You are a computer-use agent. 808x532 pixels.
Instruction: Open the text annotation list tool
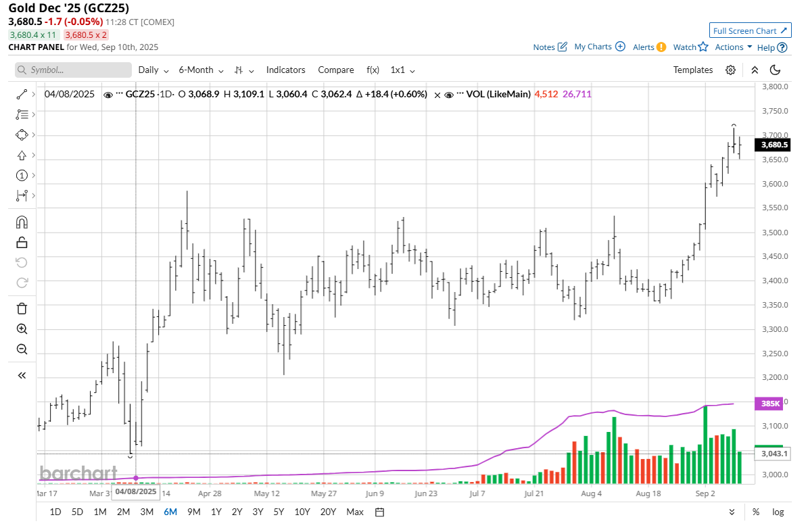pyautogui.click(x=22, y=114)
